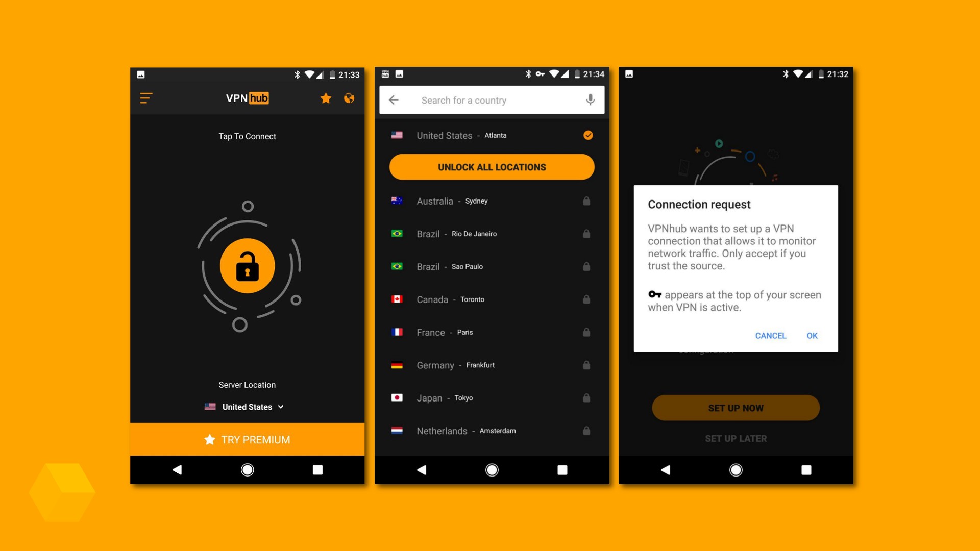Click CANCEL on the connection request dialog

(x=771, y=335)
